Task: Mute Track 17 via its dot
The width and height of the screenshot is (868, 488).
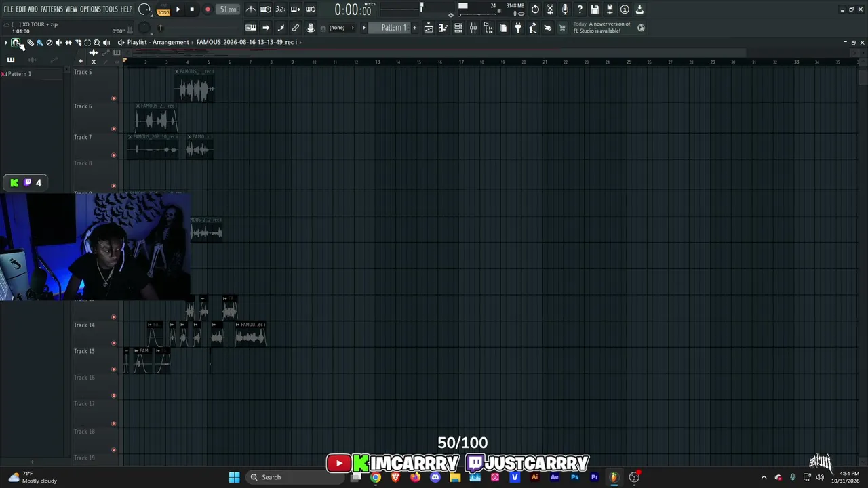Action: click(113, 424)
